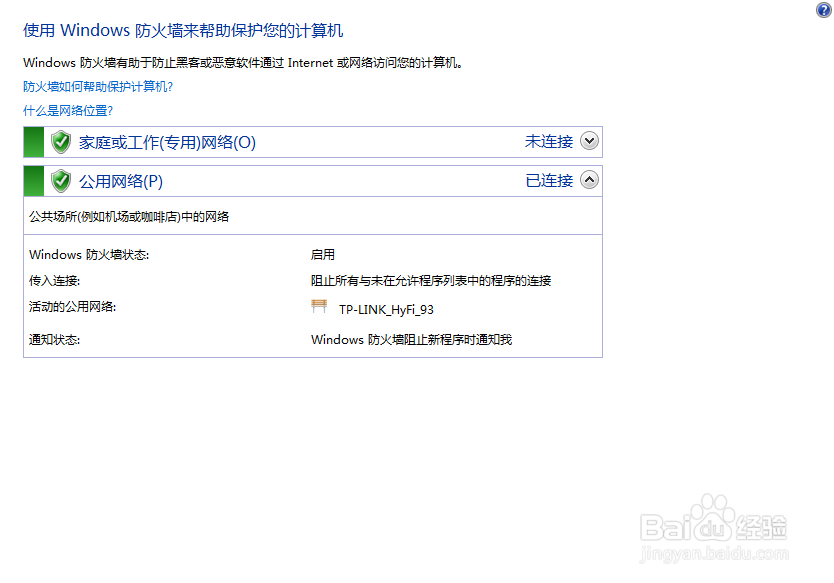Click the shield checkmark for public network
This screenshot has height=583, width=834.
[x=60, y=180]
